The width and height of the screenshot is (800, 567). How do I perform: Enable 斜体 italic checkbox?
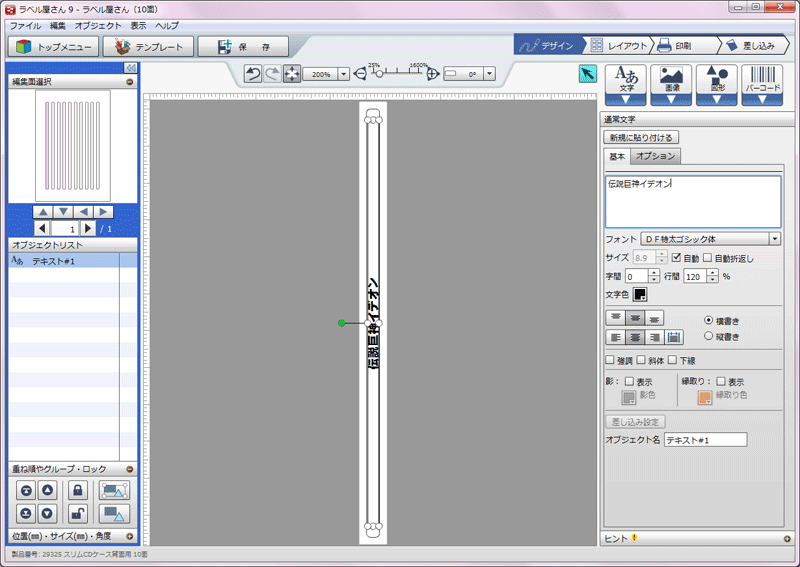(x=641, y=360)
